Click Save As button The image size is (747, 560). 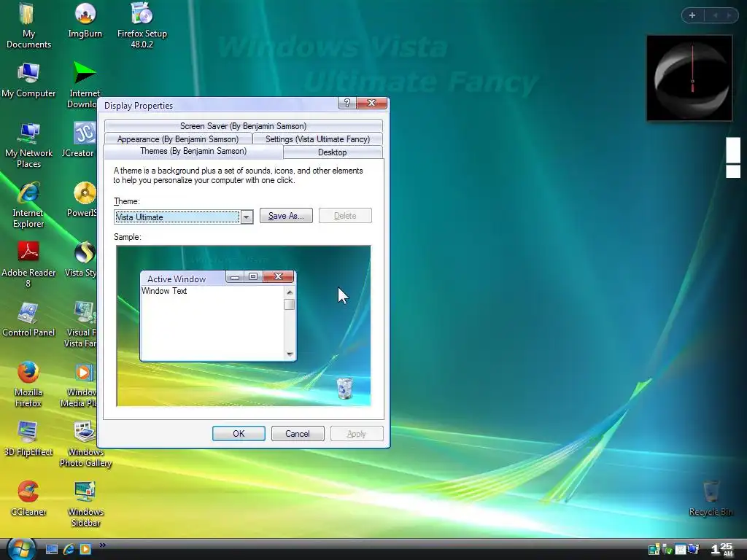pos(286,216)
